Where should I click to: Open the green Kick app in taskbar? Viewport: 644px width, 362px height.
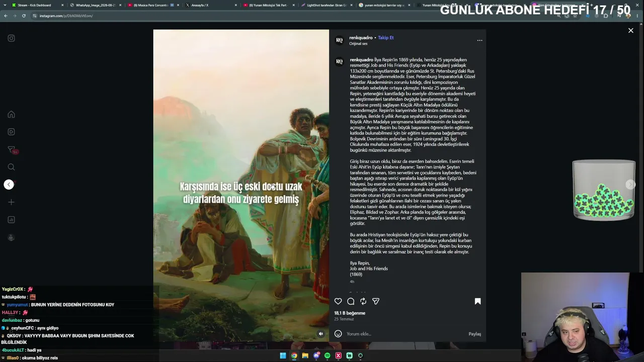[x=349, y=356]
